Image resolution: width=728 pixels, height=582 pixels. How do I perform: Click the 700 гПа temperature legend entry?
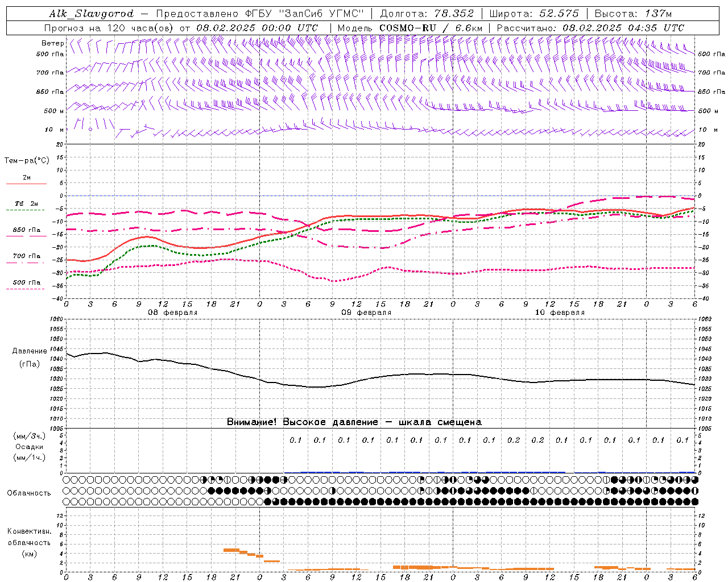pyautogui.click(x=27, y=256)
